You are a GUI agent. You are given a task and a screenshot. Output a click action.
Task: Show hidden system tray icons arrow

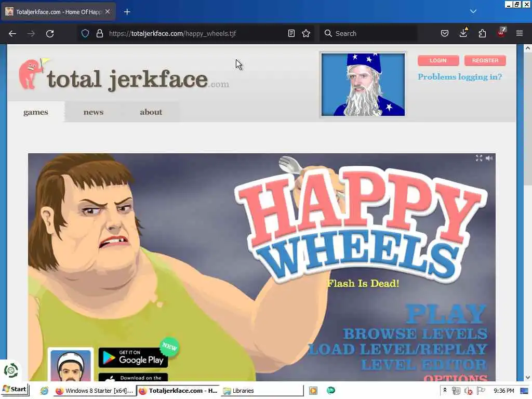445,391
